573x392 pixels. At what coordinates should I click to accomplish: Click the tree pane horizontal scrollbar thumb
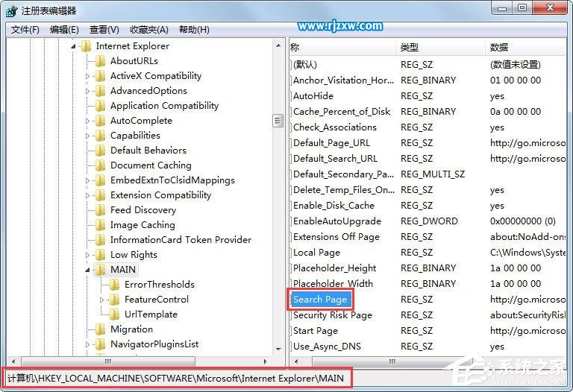[108, 361]
